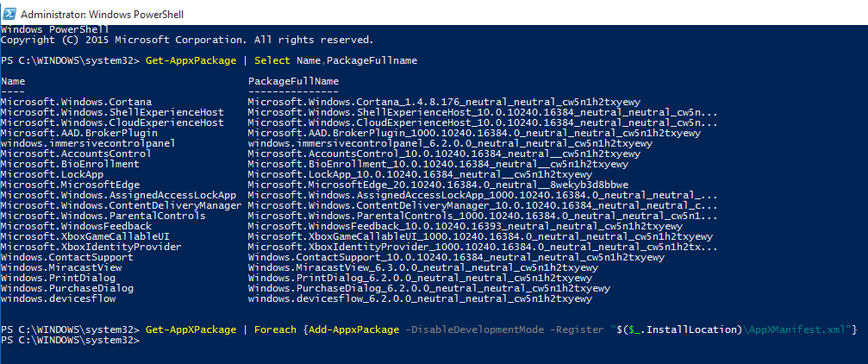Select the Microsoft.Windows.Cortana name entry
868x364 pixels.
click(77, 102)
